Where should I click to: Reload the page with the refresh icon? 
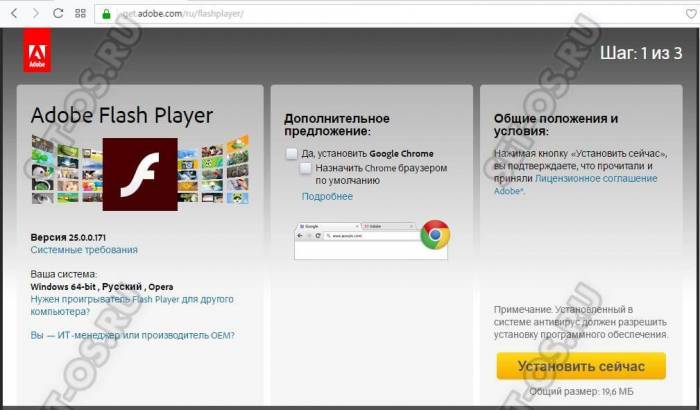(x=58, y=14)
